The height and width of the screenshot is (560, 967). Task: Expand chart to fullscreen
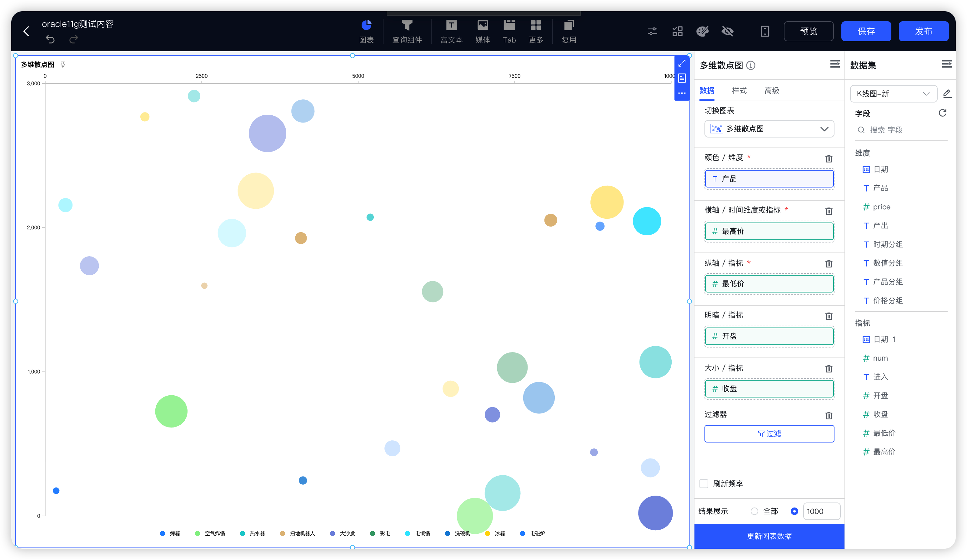click(682, 63)
